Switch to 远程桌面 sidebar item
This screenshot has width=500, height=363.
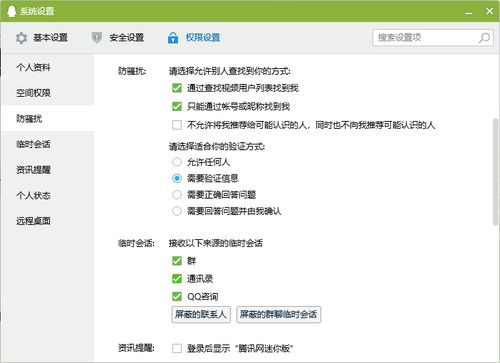tap(33, 221)
